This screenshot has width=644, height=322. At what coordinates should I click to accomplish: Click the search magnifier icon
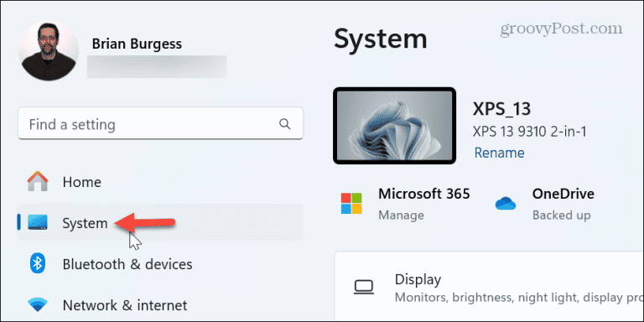point(284,123)
